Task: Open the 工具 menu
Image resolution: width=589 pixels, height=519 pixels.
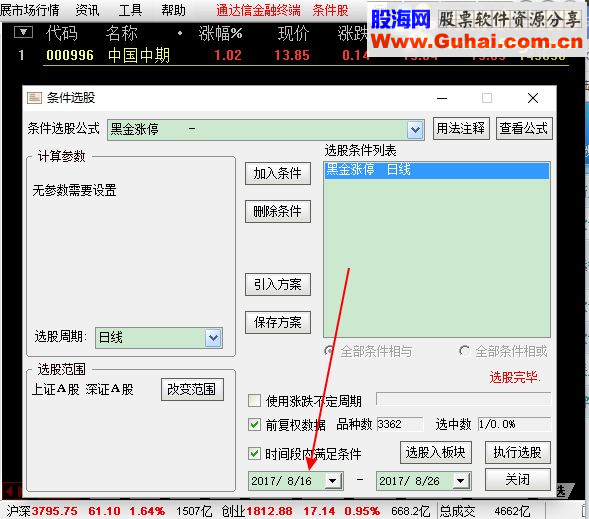Action: coord(130,10)
